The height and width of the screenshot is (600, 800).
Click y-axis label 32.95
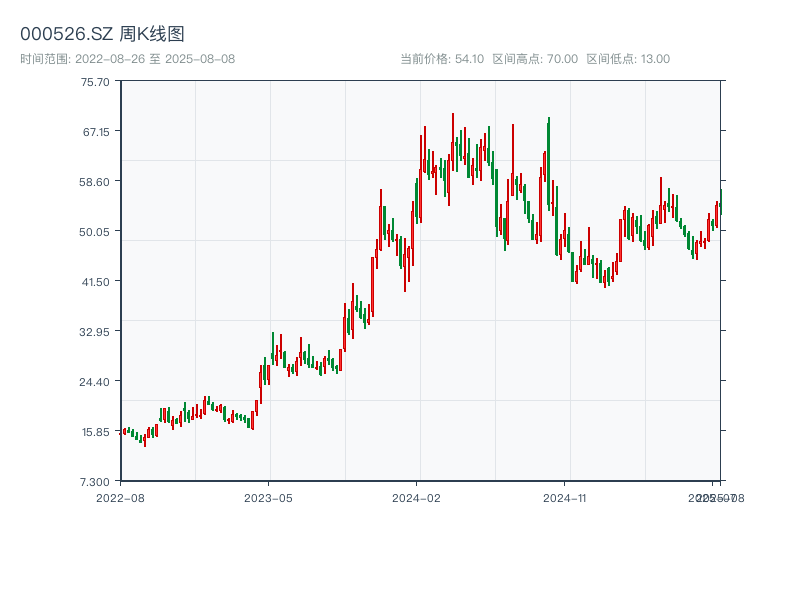point(94,332)
